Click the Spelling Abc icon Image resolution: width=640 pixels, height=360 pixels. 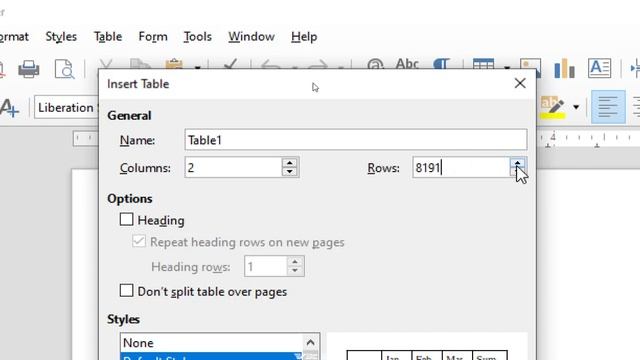pos(407,64)
